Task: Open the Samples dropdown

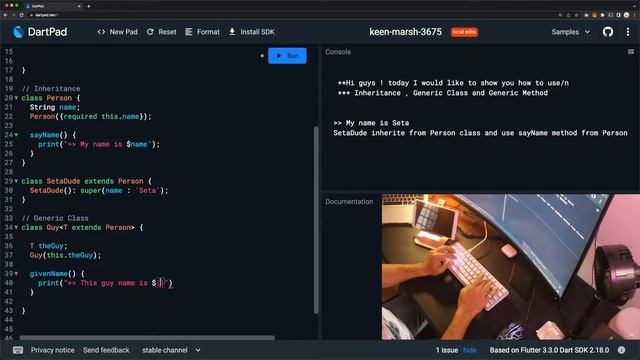Action: [x=571, y=32]
